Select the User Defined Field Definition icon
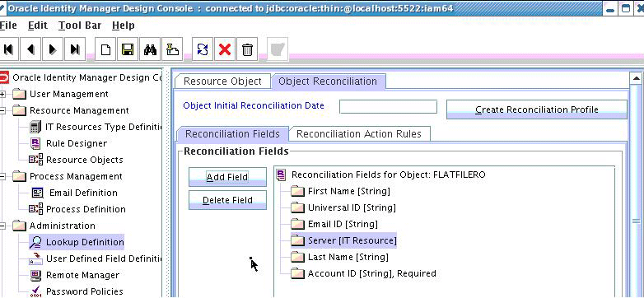The width and height of the screenshot is (644, 298). click(35, 258)
